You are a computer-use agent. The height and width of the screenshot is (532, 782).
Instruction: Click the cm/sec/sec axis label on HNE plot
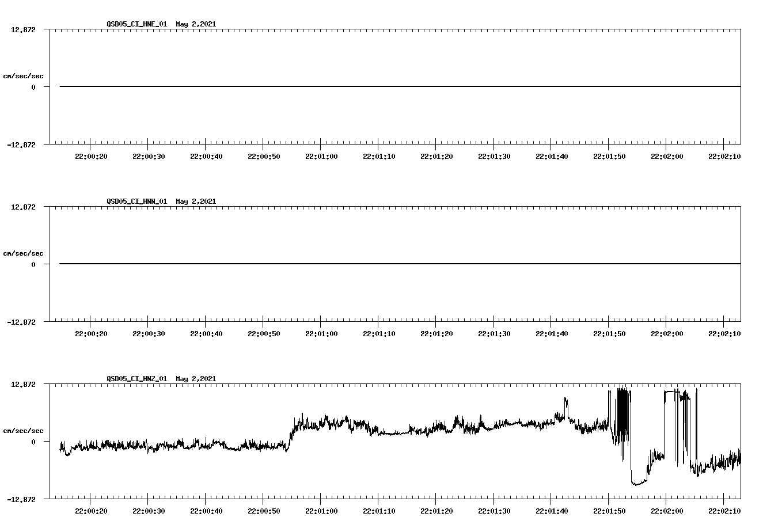(24, 75)
